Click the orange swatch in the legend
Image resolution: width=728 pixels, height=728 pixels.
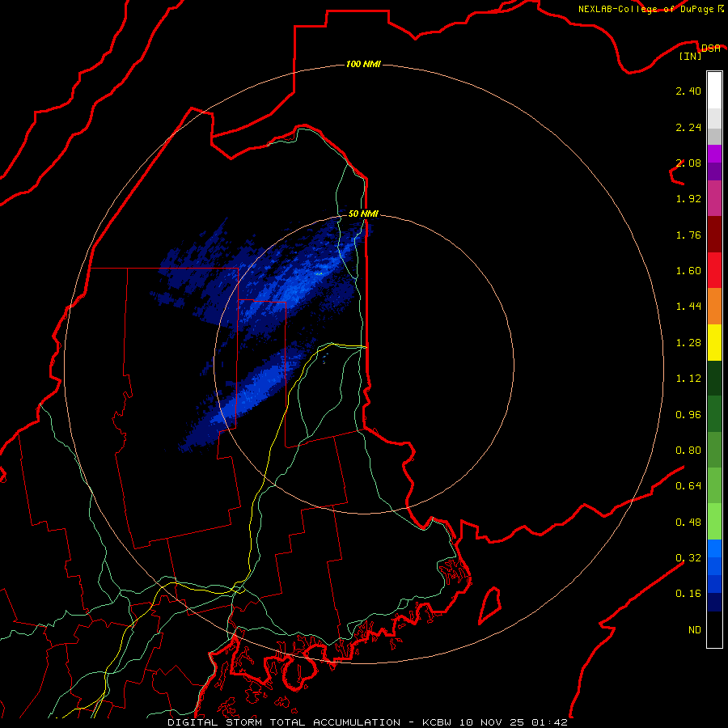tap(714, 307)
